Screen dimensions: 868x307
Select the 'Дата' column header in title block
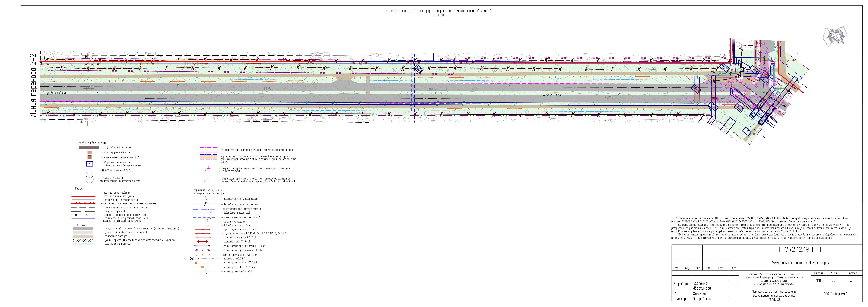pos(734,268)
